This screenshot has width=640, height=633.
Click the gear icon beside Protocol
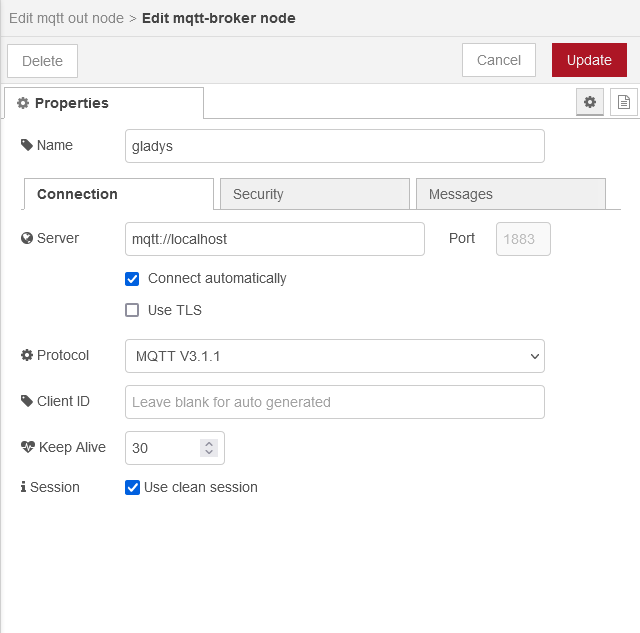[x=27, y=355]
